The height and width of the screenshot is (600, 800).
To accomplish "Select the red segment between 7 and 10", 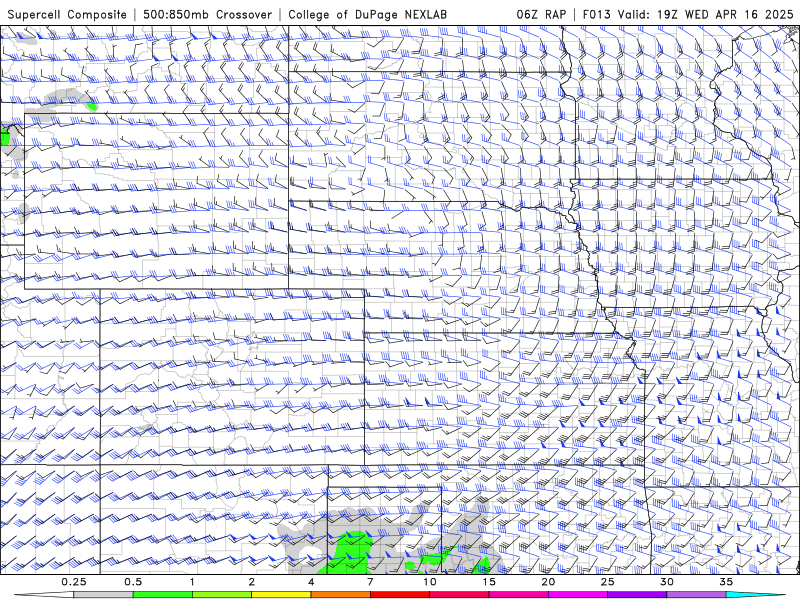I will 400,595.
